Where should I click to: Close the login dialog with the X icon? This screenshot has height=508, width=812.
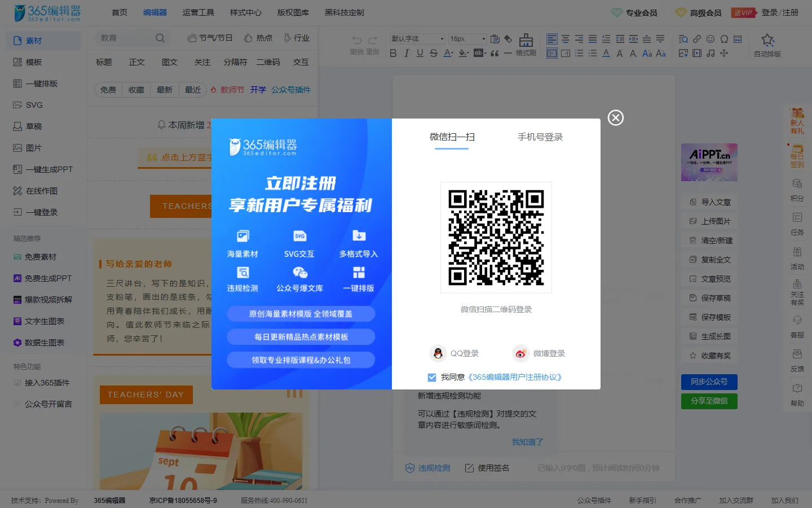pyautogui.click(x=616, y=117)
